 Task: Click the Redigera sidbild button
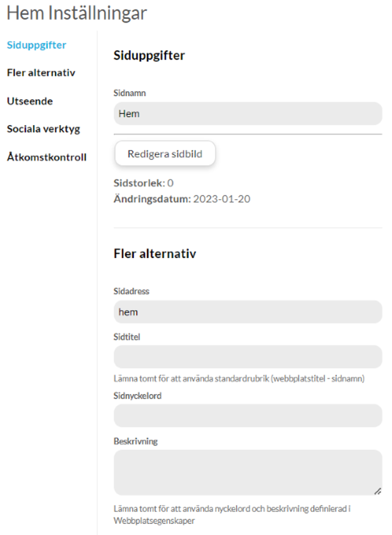[165, 154]
